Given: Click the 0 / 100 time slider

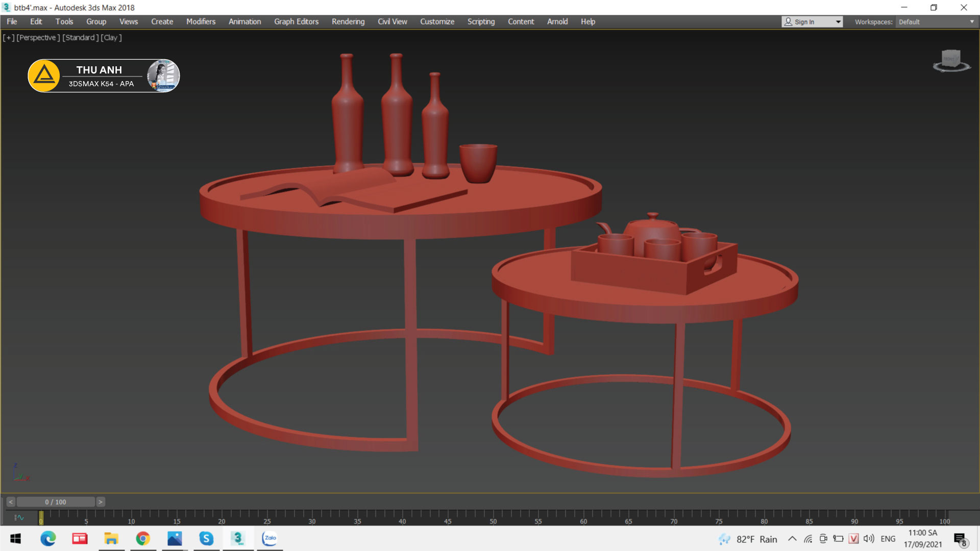Looking at the screenshot, I should click(55, 502).
